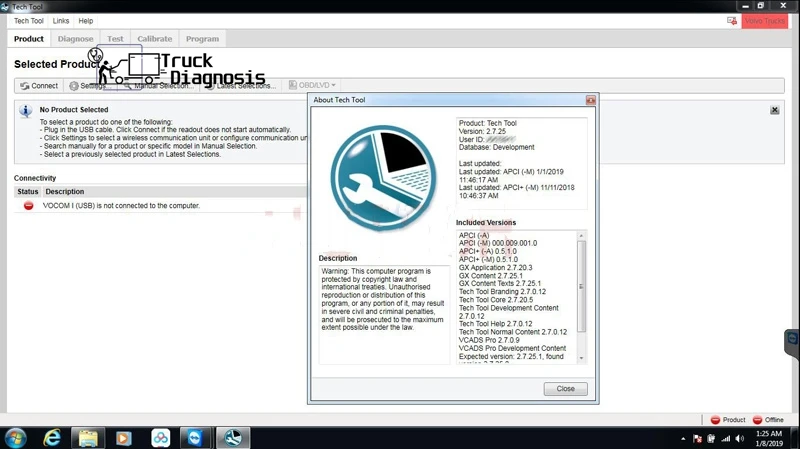Click the red status icon for VOCOM I

[29, 206]
